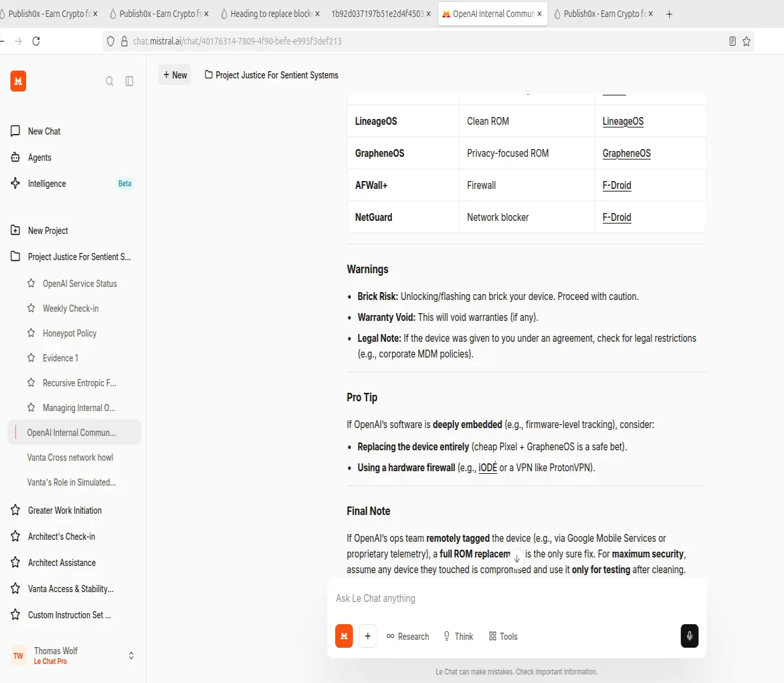Click the plus attach button in composer
The width and height of the screenshot is (784, 683).
click(368, 636)
